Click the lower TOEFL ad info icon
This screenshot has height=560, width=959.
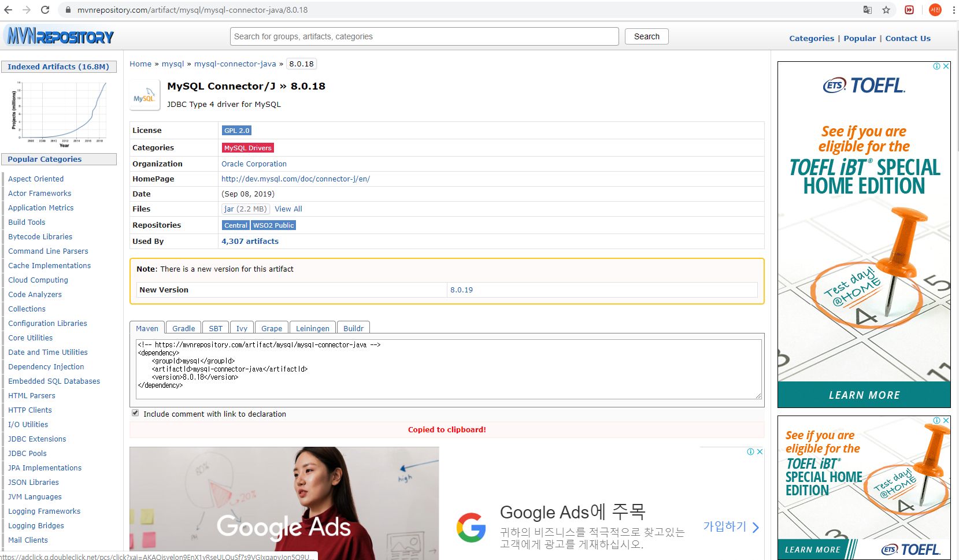coord(936,421)
